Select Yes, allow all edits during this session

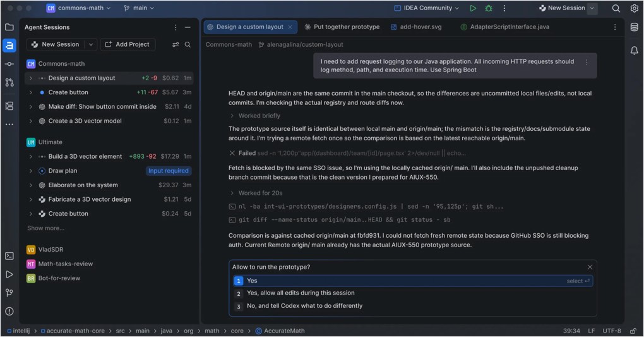pos(413,293)
